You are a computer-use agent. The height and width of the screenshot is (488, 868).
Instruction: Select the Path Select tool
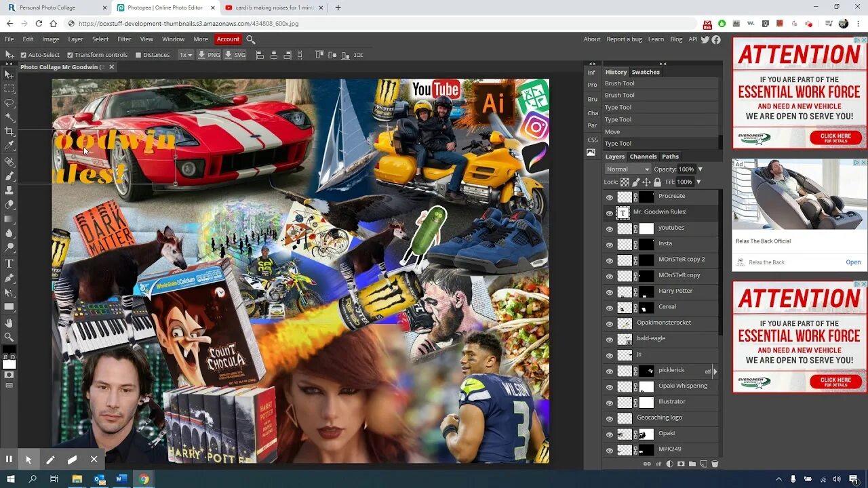point(9,292)
